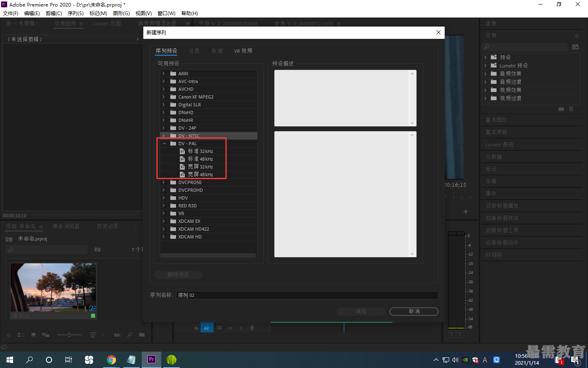The width and height of the screenshot is (588, 368).
Task: Expand the RED R3D preset folder
Action: pyautogui.click(x=164, y=206)
